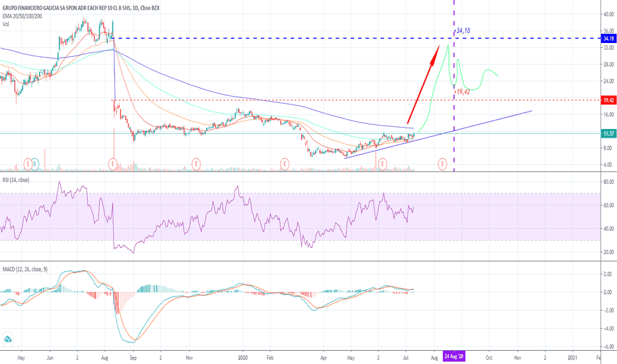Click the 16.00 price axis value
The width and height of the screenshot is (617, 364).
(608, 114)
